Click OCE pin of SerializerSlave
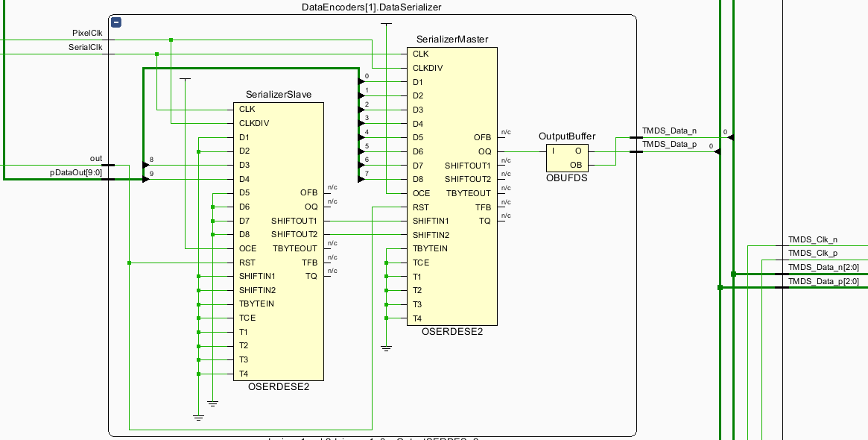The height and width of the screenshot is (440, 868). [x=247, y=248]
